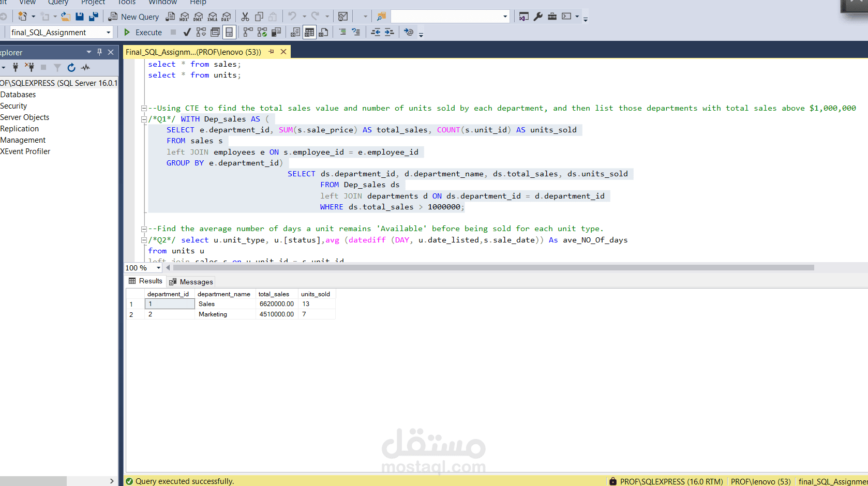Screen dimensions: 868x486
Task: Click the Activity Monitor icon
Action: [343, 17]
